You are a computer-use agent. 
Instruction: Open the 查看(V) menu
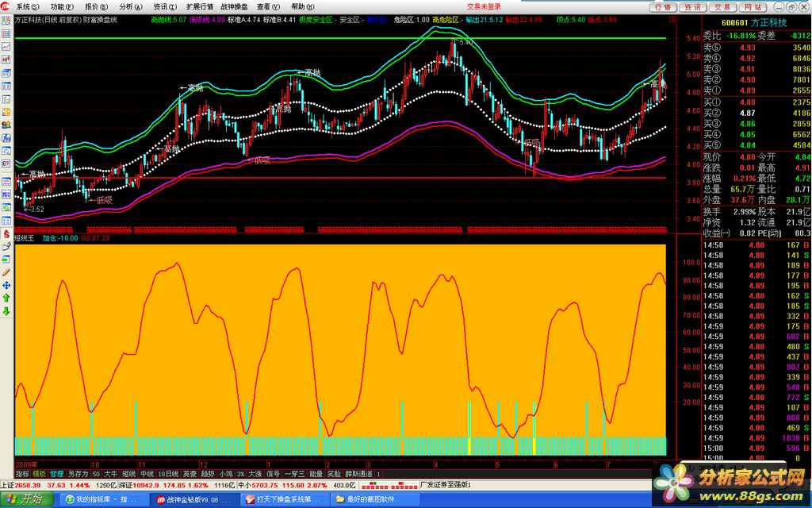[268, 6]
